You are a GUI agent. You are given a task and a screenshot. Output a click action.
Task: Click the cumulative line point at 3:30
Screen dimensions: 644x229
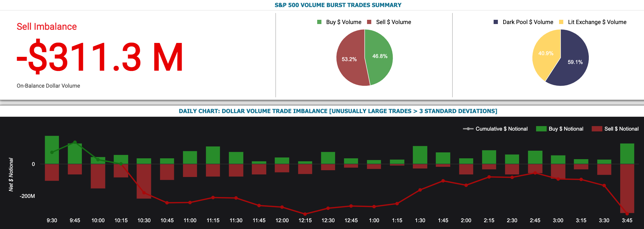click(604, 185)
